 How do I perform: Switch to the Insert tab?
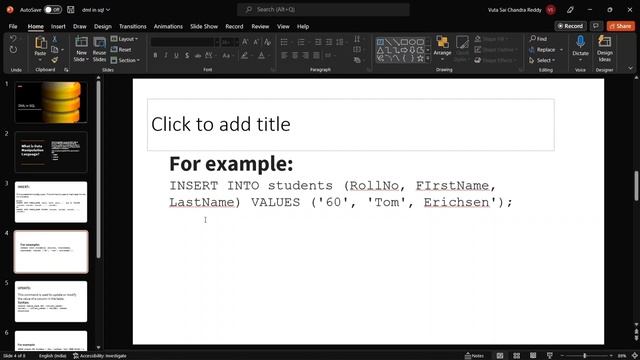click(x=58, y=26)
